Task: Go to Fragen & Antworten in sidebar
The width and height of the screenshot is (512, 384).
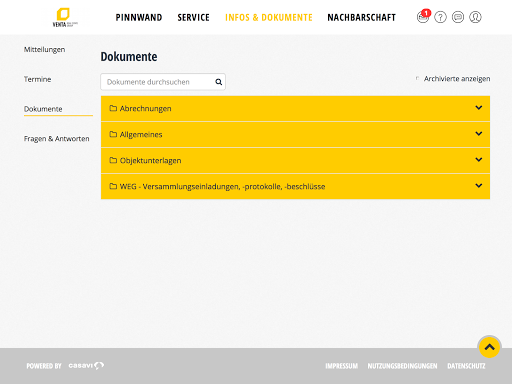Action: (x=57, y=139)
